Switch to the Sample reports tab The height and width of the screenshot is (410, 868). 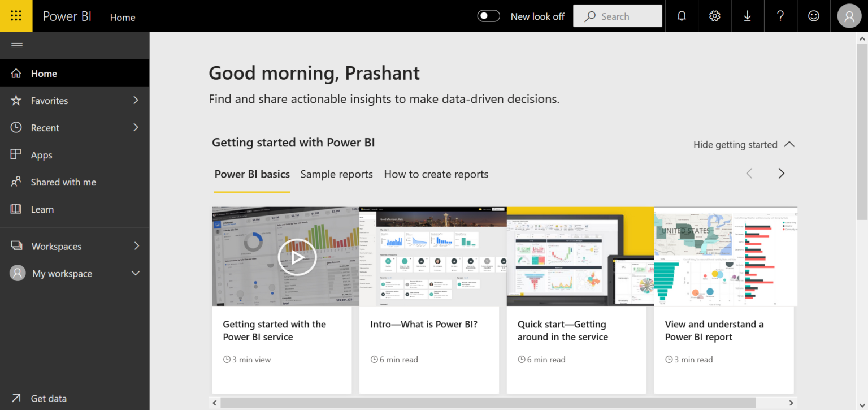tap(337, 174)
